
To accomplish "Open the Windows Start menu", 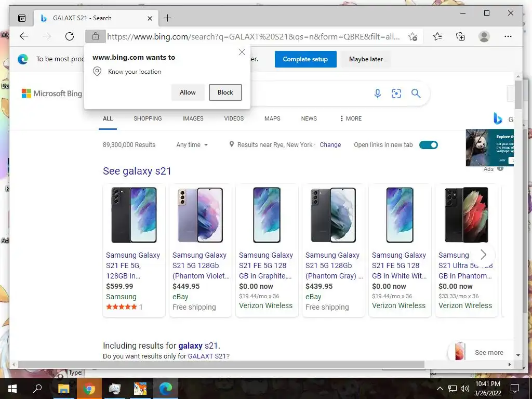I will point(12,389).
